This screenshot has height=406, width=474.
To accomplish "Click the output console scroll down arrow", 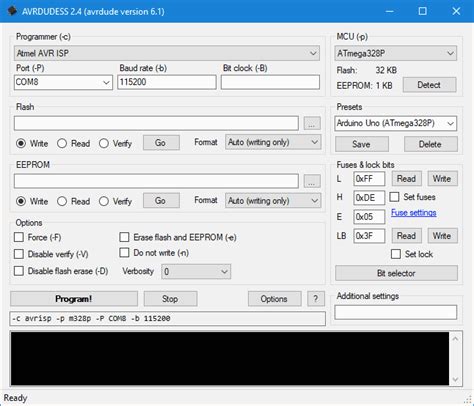I will [x=455, y=380].
